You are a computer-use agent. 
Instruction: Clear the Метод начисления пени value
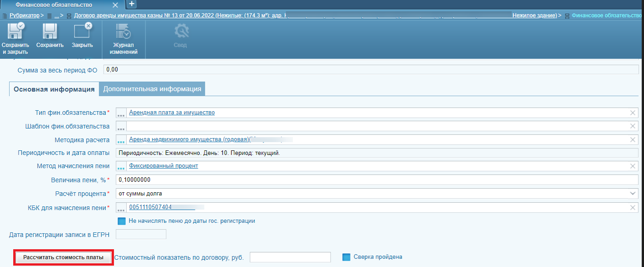(633, 166)
